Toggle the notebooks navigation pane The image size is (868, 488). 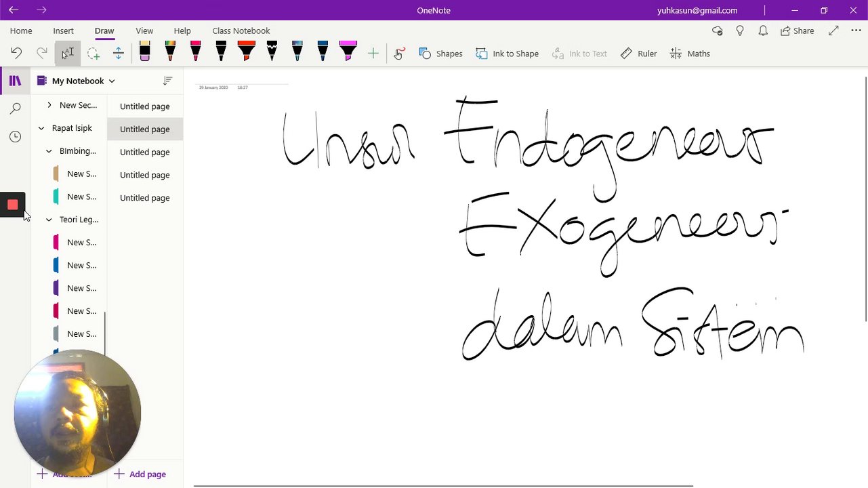point(15,81)
